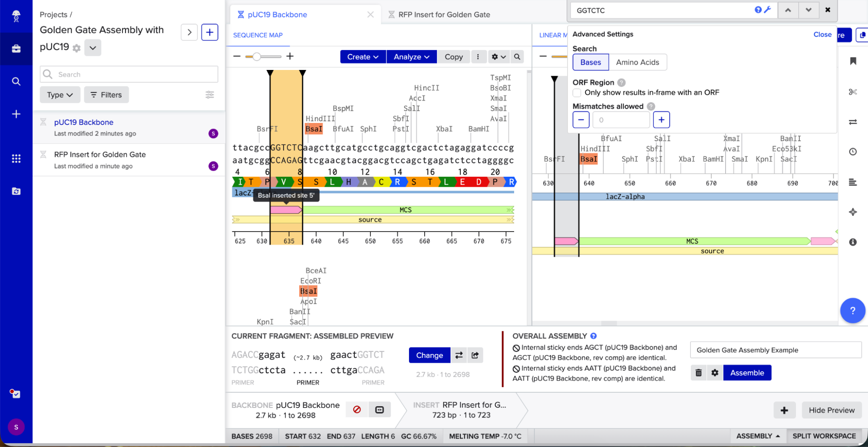
Task: Expand project chevron dropdown next to pUC19
Action: click(x=93, y=48)
